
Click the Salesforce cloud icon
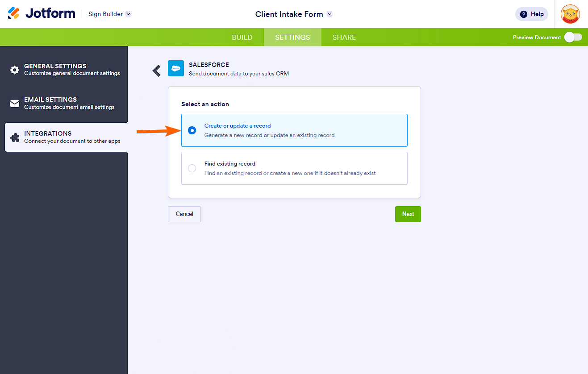tap(176, 68)
